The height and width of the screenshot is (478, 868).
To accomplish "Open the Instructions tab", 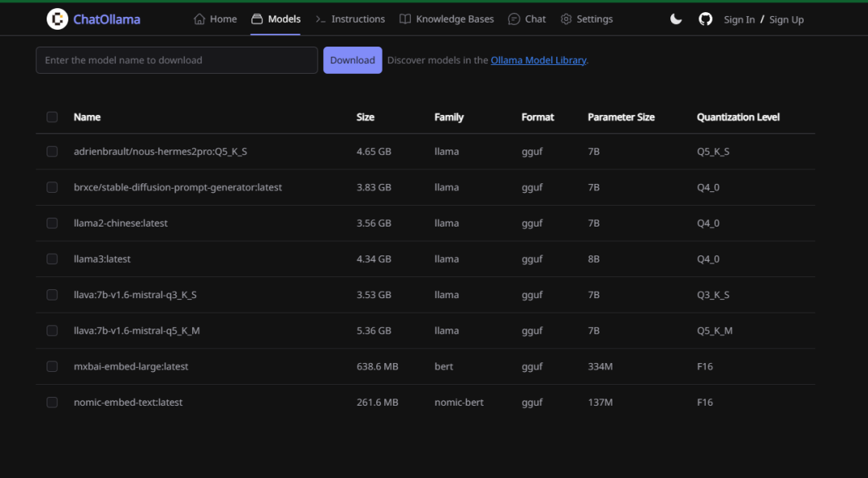I will [350, 19].
